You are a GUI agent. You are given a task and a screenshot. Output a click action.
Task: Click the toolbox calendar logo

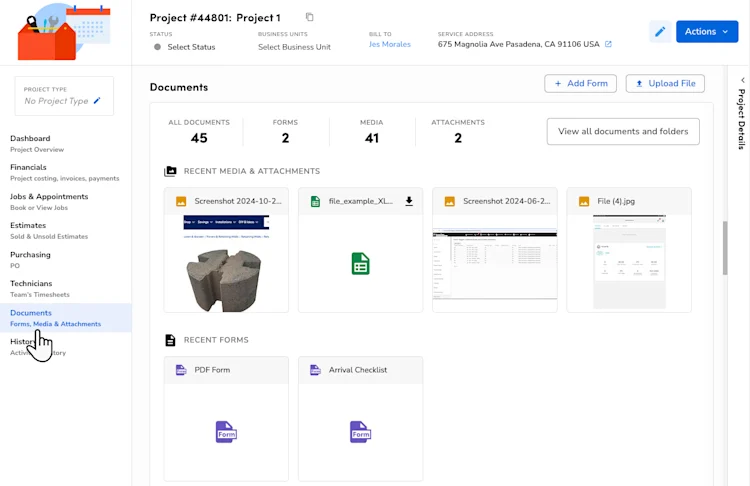pos(64,32)
